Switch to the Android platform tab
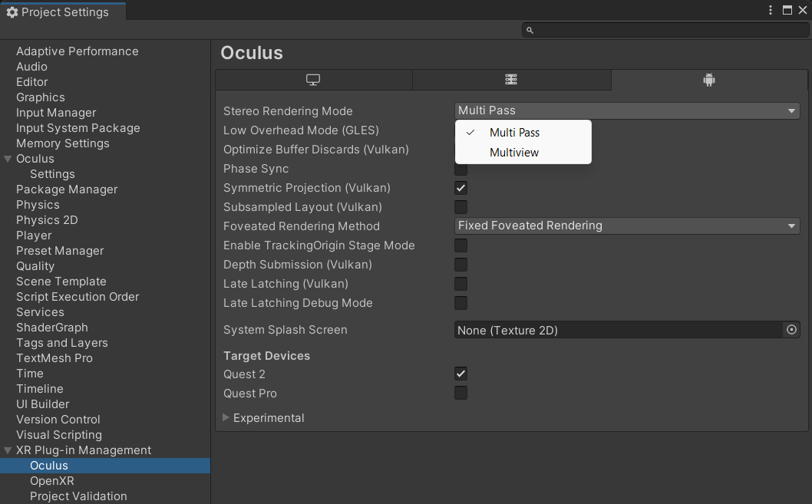Viewport: 812px width, 504px height. 709,80
